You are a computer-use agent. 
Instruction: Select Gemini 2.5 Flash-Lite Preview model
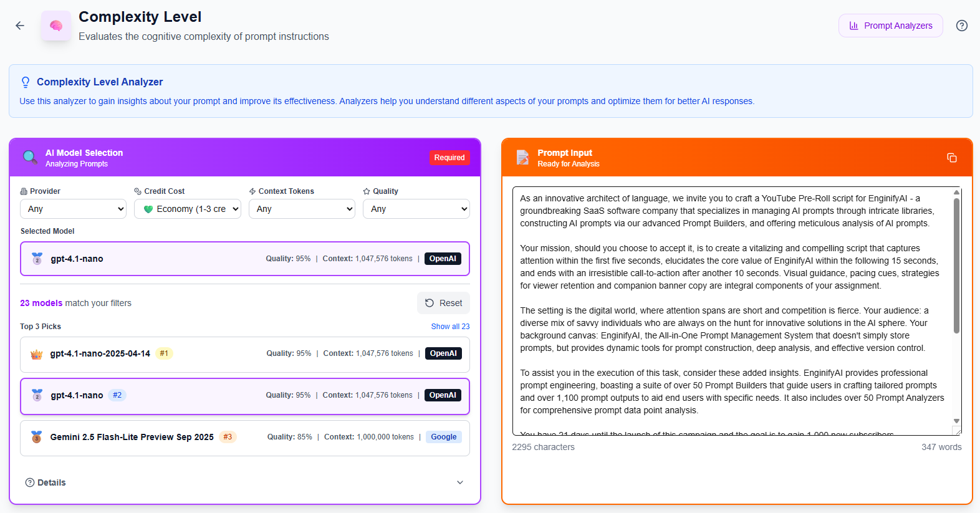point(245,438)
